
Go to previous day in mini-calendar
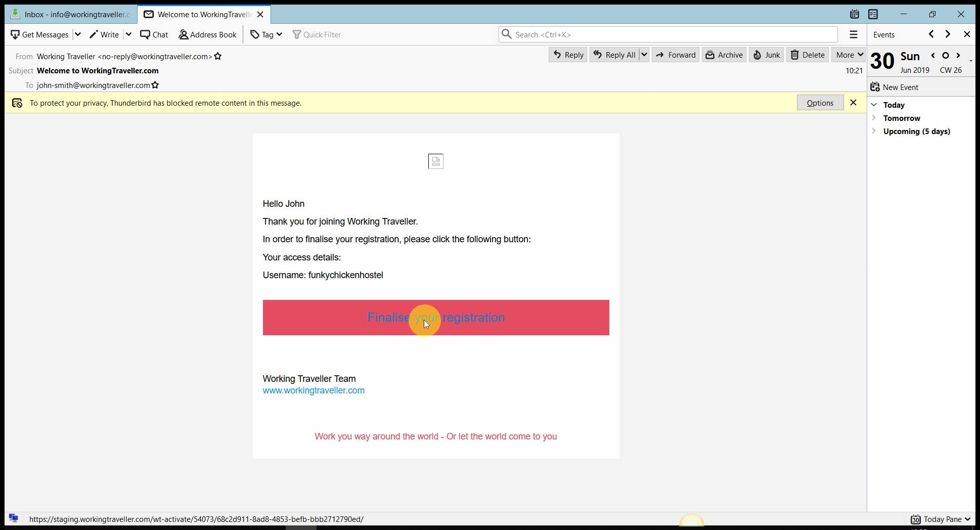coord(933,56)
